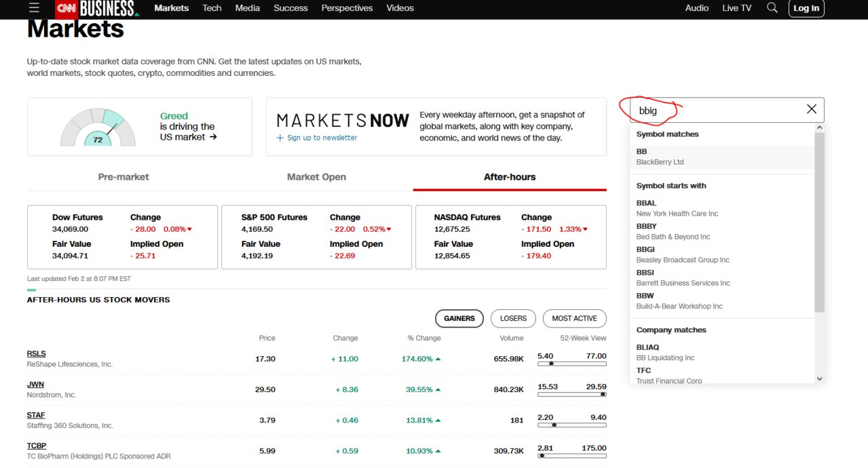
Task: Open the TCBP stock link
Action: [x=37, y=446]
